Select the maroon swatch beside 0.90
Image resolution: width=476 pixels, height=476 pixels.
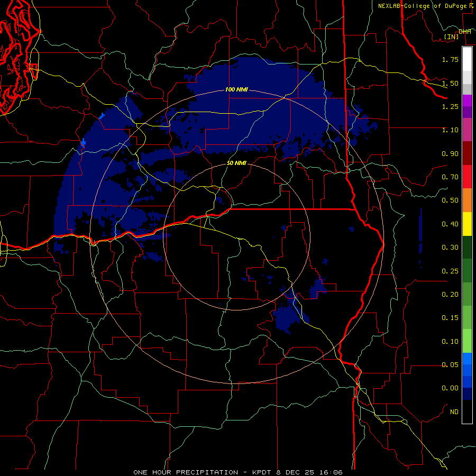[x=467, y=153]
